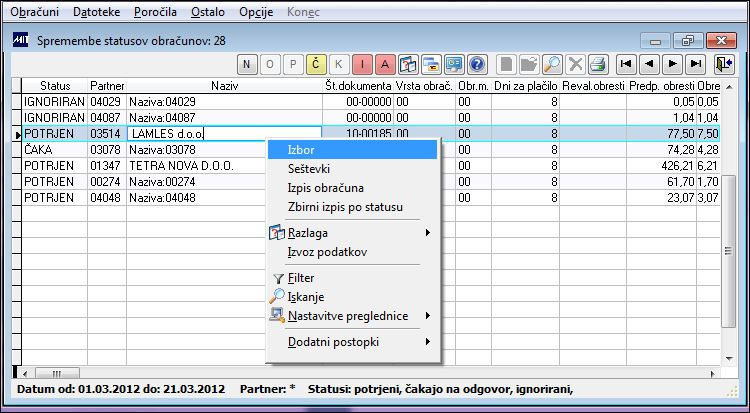Click the N status toolbar button
This screenshot has height=413, width=750.
pos(247,64)
